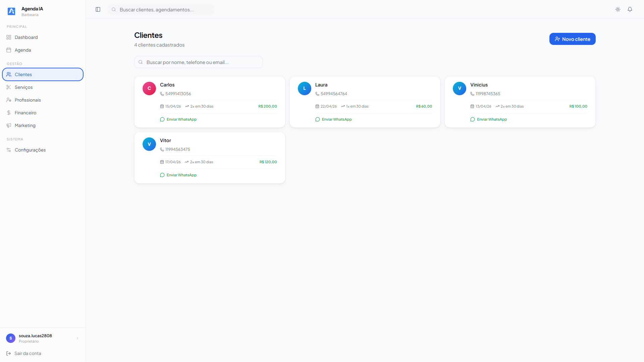The image size is (644, 362).
Task: Click WhatsApp icon on Vinicius card
Action: (473, 119)
